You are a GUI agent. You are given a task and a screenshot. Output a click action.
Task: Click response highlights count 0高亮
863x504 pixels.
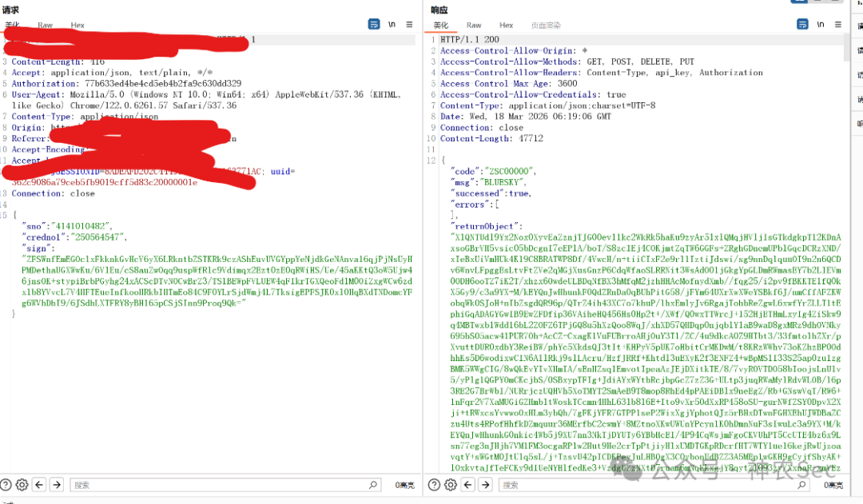[833, 486]
